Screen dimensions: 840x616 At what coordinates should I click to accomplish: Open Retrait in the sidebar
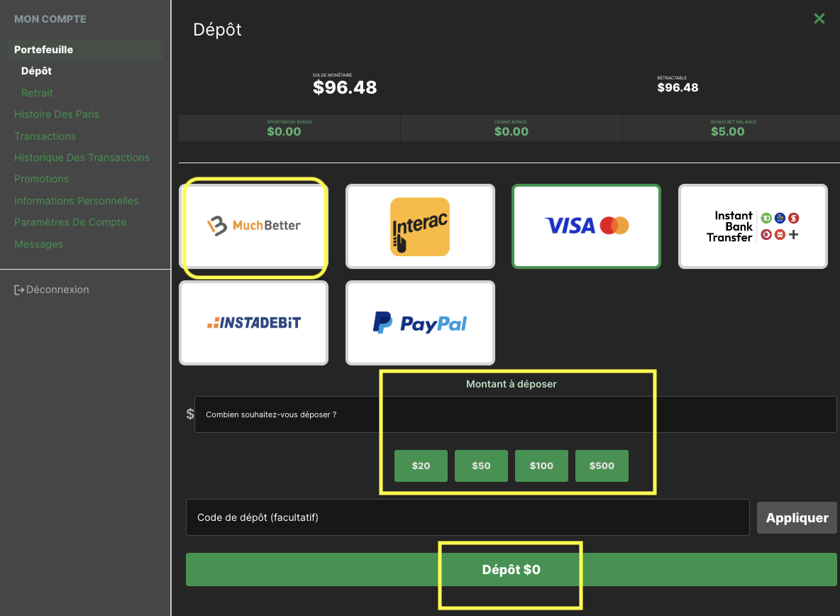point(37,93)
